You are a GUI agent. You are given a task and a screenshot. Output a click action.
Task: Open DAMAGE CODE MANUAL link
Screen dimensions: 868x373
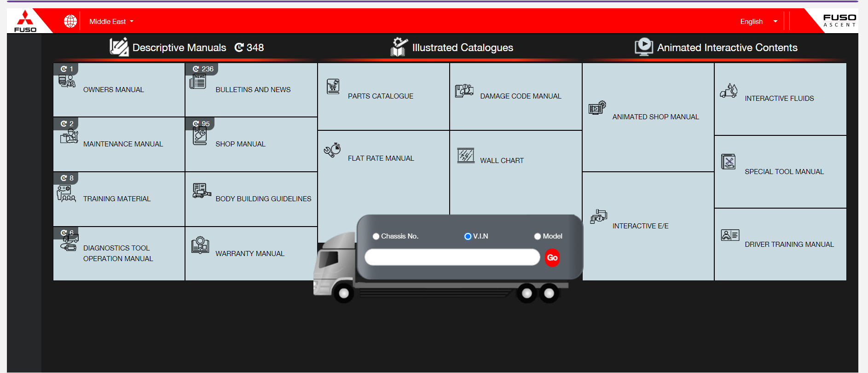coord(521,96)
